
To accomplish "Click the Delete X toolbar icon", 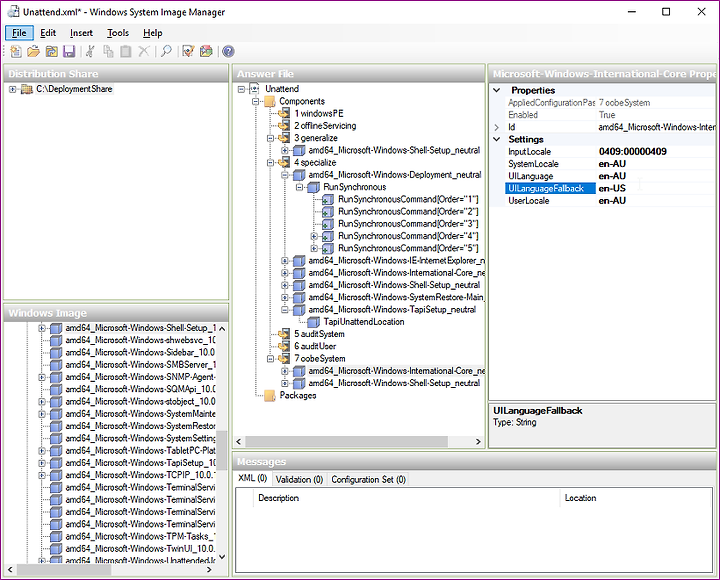I will tap(144, 51).
